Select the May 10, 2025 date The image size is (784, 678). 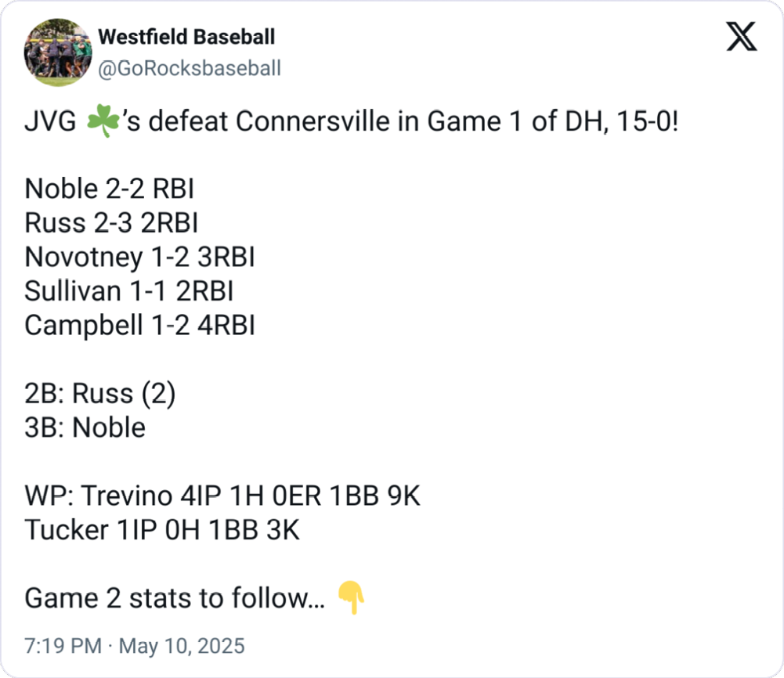click(181, 646)
